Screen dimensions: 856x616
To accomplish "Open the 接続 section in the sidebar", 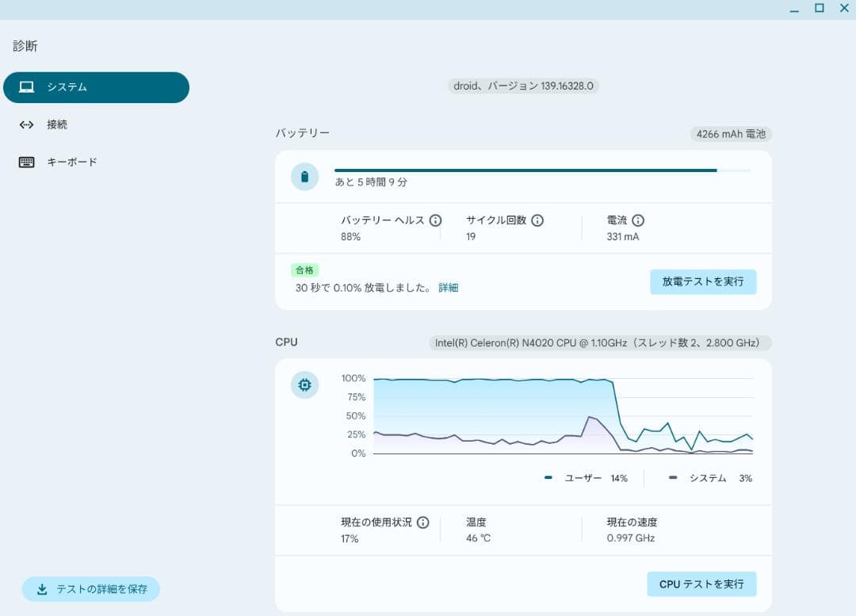I will click(x=57, y=124).
